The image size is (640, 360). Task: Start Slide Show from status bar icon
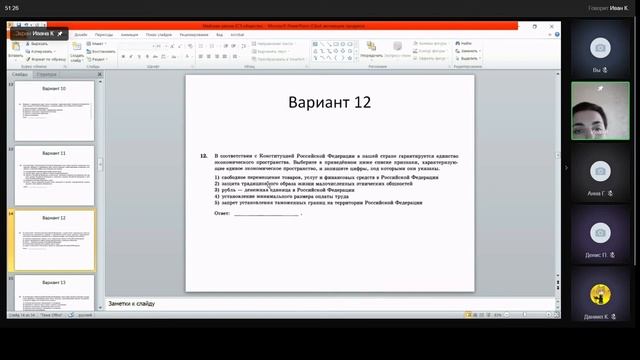click(x=489, y=315)
